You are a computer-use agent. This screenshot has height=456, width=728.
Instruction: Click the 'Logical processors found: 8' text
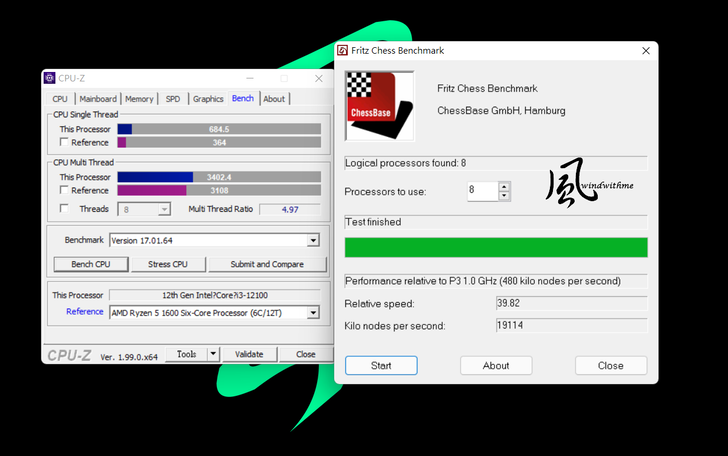[x=405, y=163]
